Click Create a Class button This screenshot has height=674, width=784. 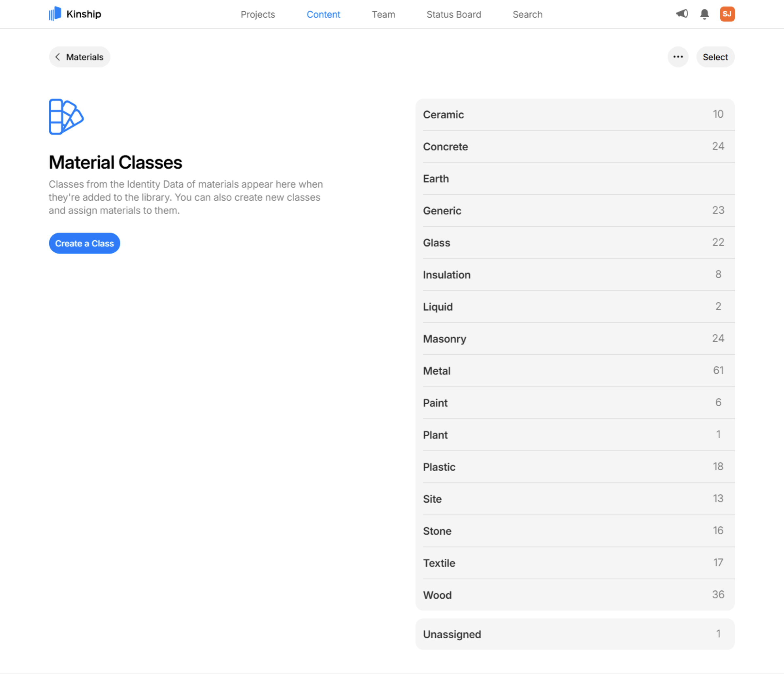click(84, 243)
